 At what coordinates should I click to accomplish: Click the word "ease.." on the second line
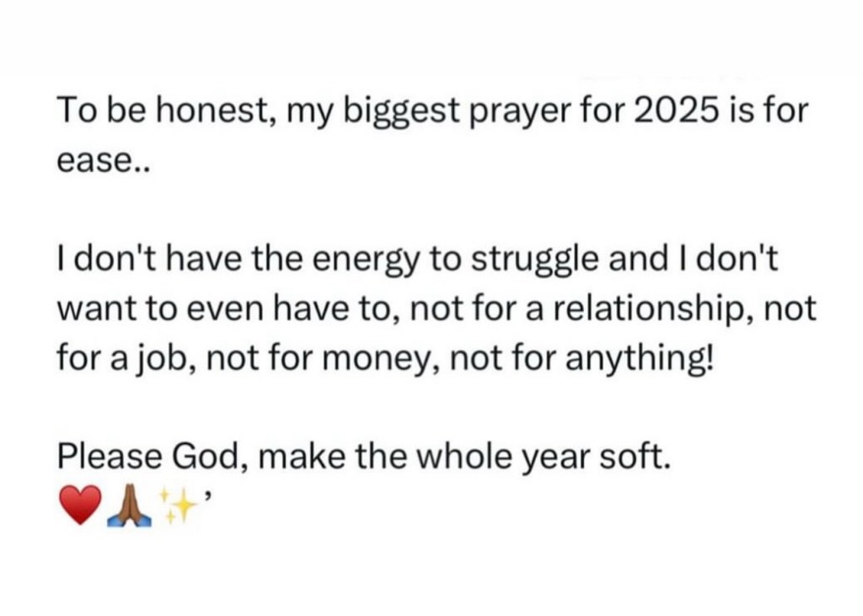coord(93,159)
